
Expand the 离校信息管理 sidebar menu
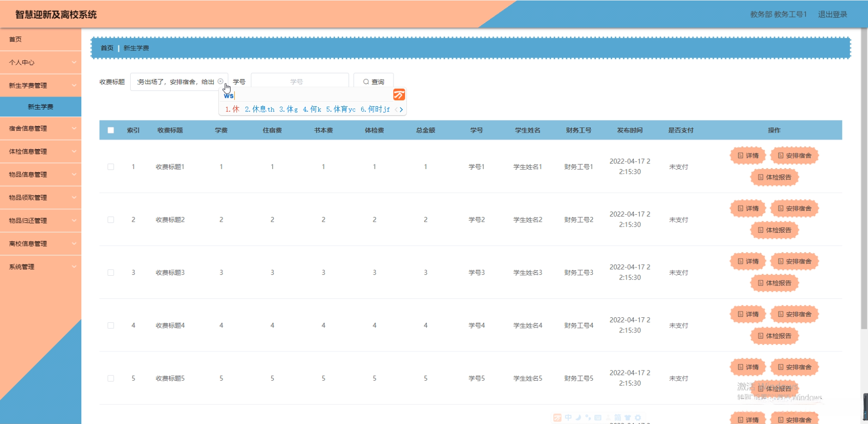41,244
